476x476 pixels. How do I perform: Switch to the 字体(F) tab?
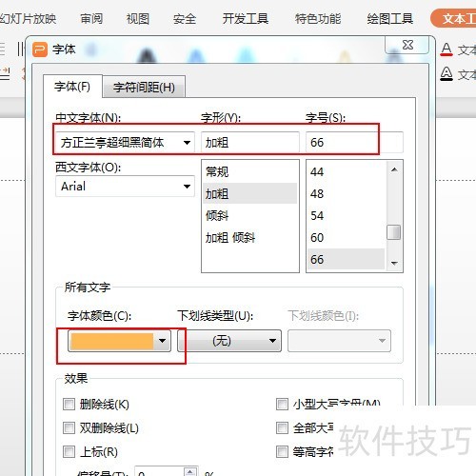pos(72,87)
